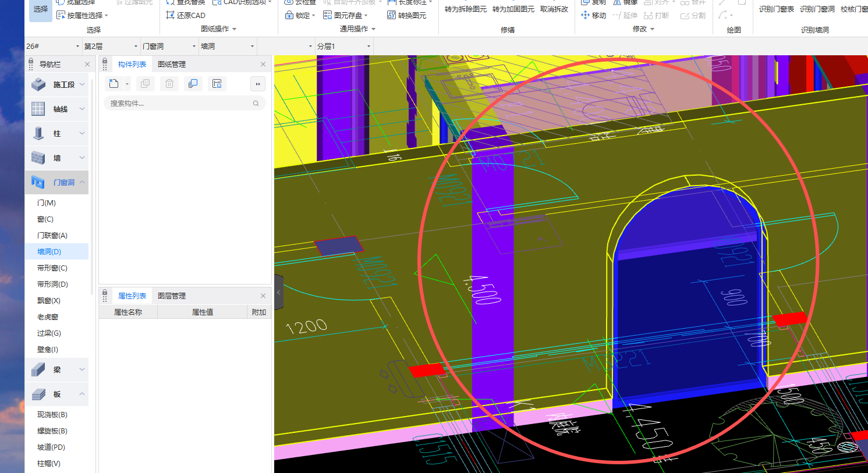Click the 搜索构件 search input field

click(178, 104)
